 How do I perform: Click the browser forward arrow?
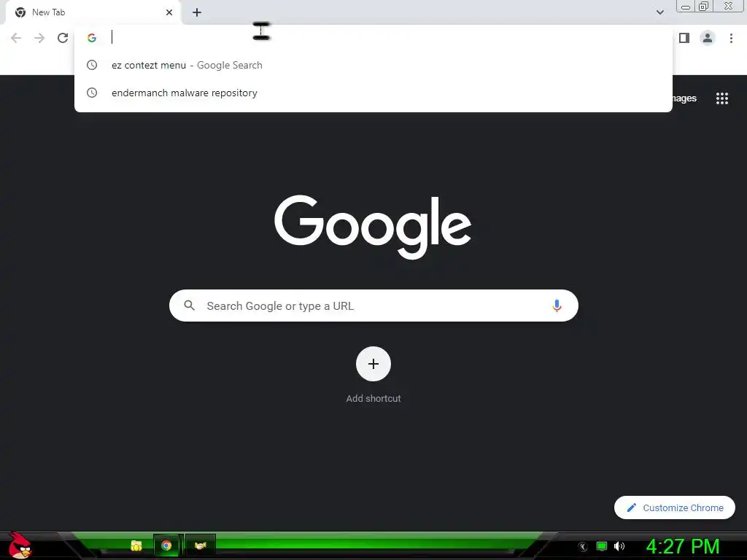point(39,38)
